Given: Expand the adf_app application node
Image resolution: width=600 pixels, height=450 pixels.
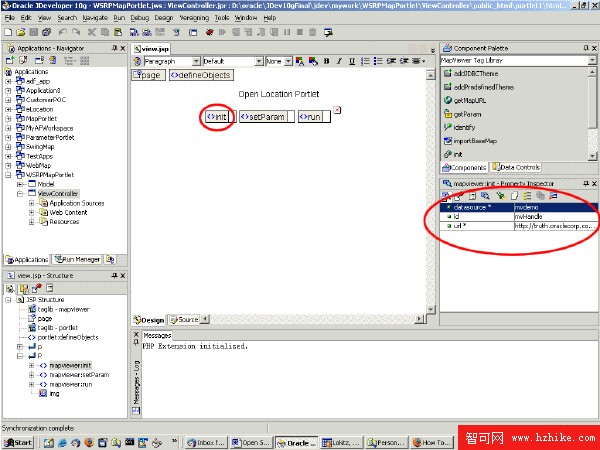Looking at the screenshot, I should pyautogui.click(x=8, y=81).
